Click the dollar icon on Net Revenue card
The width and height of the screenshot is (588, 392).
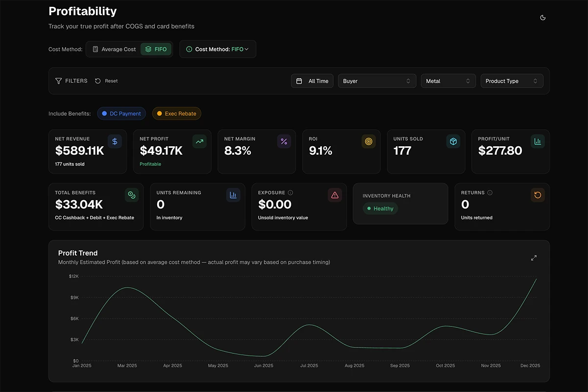tap(115, 141)
